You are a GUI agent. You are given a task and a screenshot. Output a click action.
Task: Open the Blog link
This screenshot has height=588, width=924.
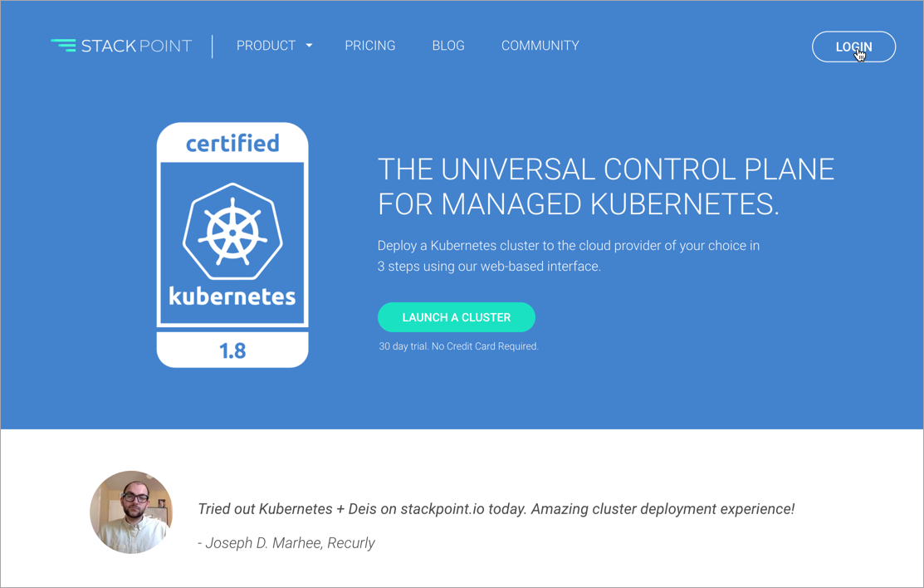pyautogui.click(x=448, y=46)
